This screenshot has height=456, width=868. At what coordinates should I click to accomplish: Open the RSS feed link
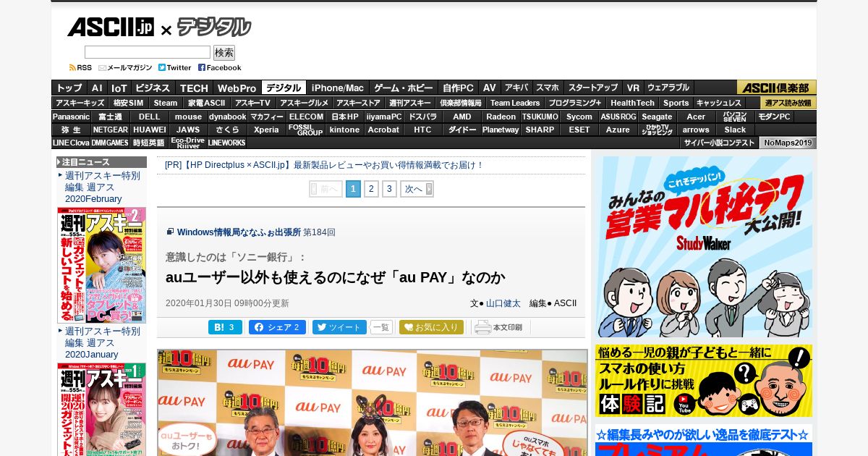[80, 67]
